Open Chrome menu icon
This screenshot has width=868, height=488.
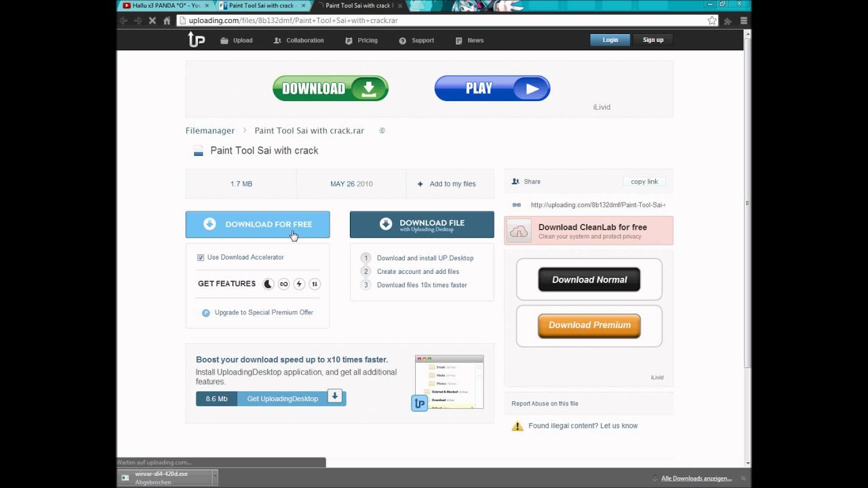(744, 20)
